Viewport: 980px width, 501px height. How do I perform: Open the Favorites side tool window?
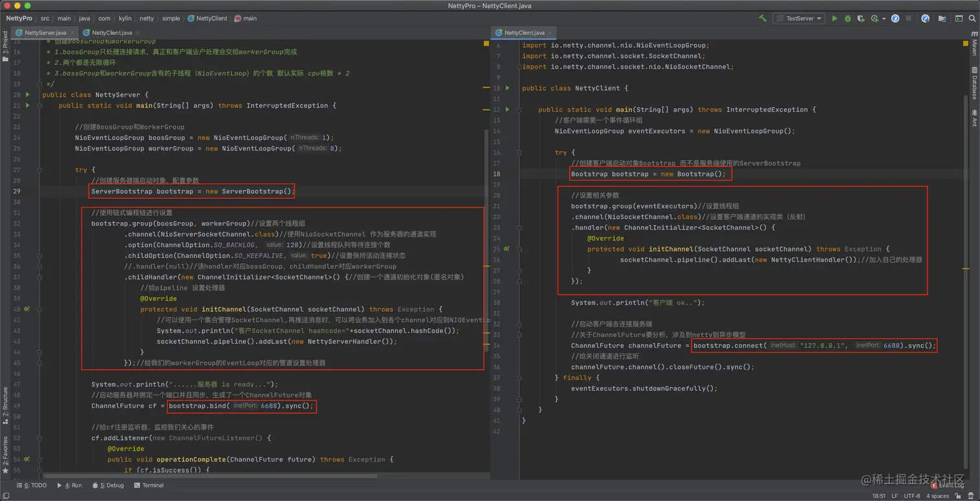[5, 455]
